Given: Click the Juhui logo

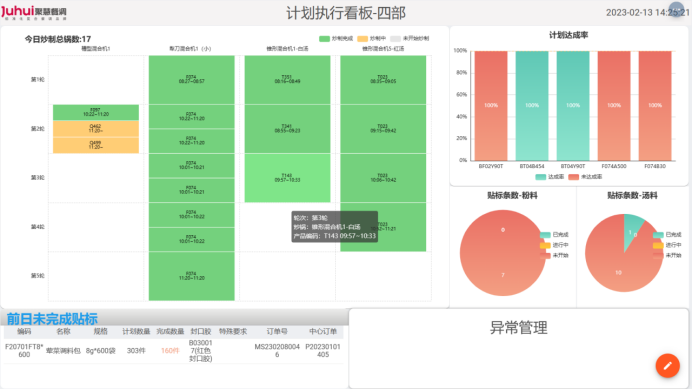Looking at the screenshot, I should click(34, 12).
